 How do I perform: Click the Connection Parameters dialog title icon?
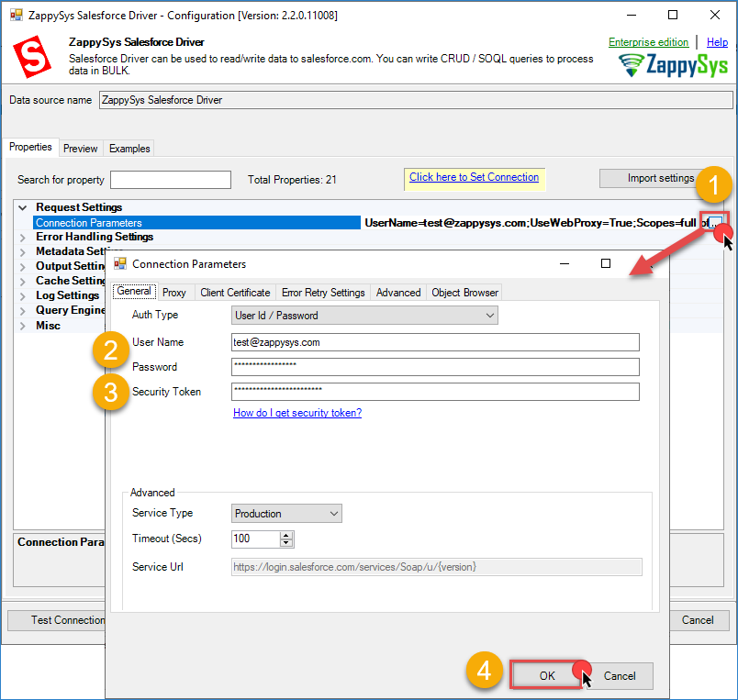[x=120, y=264]
